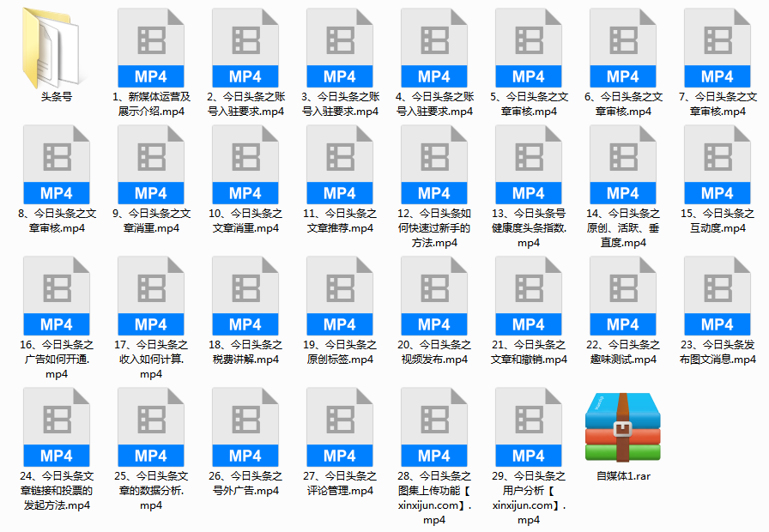Select the 自媒体1.rar archive icon

(622, 426)
